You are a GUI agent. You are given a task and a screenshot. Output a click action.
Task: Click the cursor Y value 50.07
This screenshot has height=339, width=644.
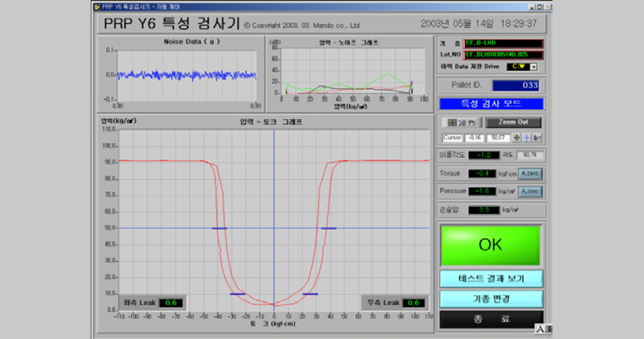pos(498,138)
